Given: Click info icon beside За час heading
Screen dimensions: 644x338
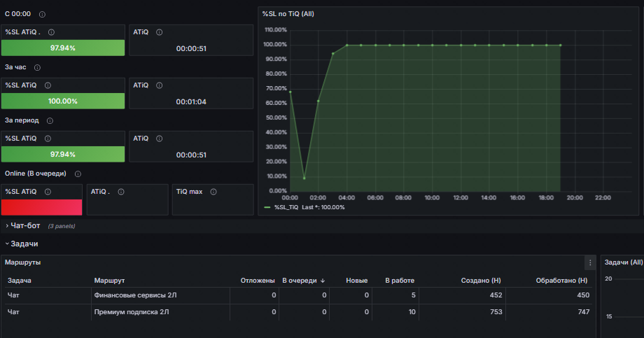Looking at the screenshot, I should pos(37,67).
